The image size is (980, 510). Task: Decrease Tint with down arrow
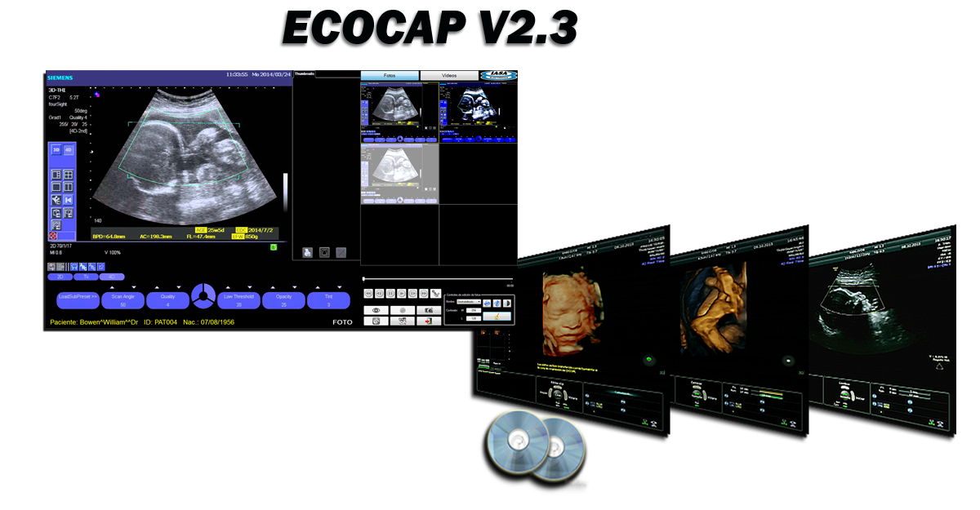(x=339, y=287)
